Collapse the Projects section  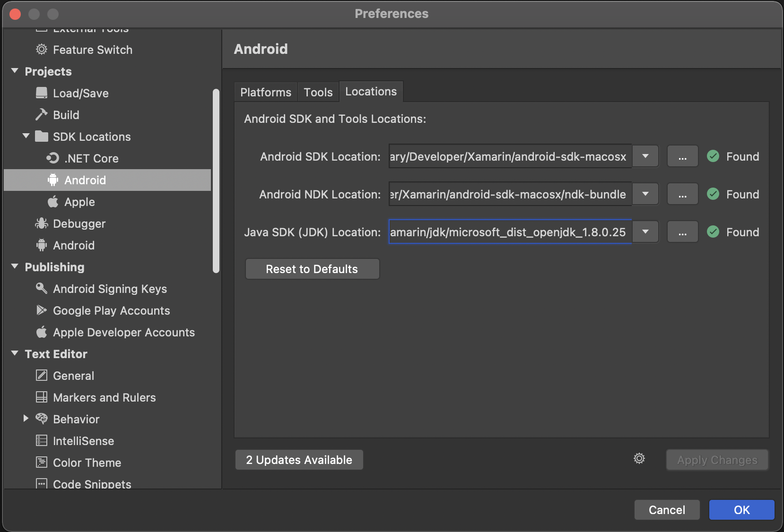coord(15,71)
